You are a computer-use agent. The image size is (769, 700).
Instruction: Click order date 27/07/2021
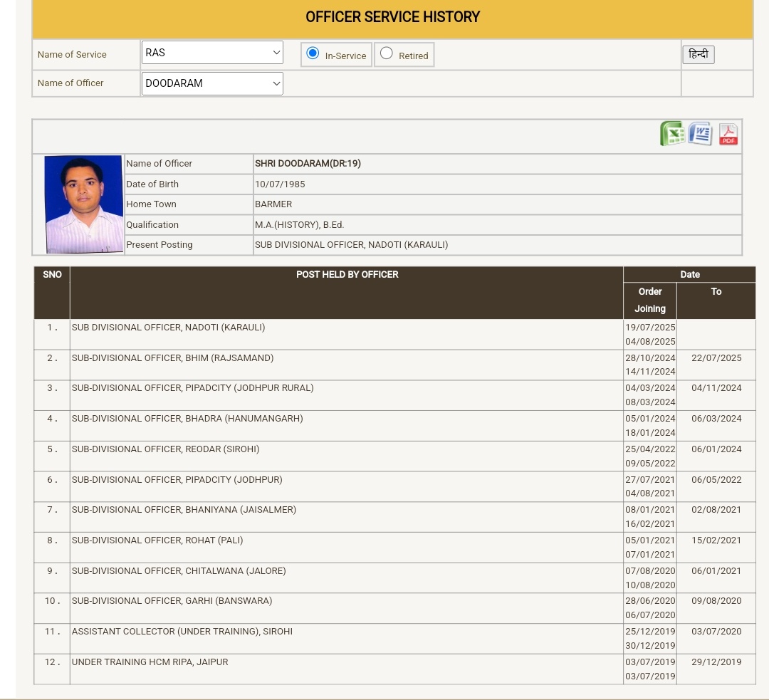(650, 480)
